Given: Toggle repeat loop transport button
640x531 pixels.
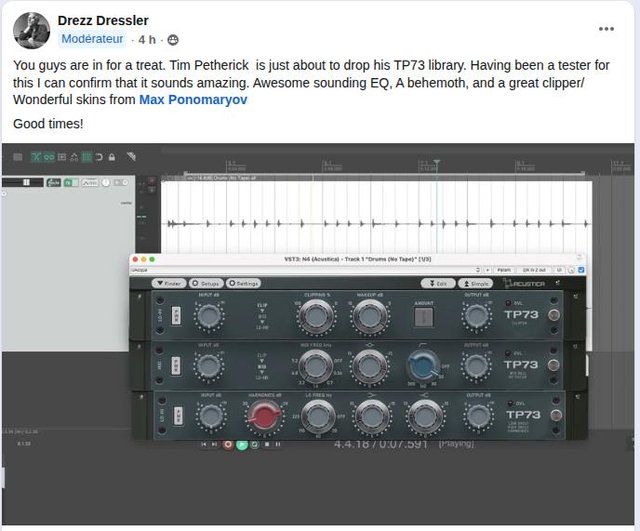Looking at the screenshot, I should (255, 444).
